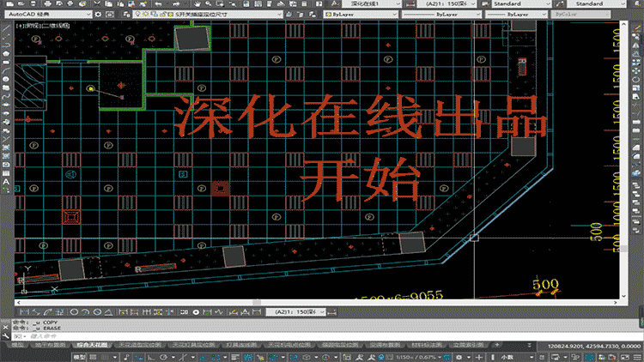This screenshot has height=362, width=644.
Task: Open the AutoCAD 经典 workspace dropdown
Action: pos(48,14)
